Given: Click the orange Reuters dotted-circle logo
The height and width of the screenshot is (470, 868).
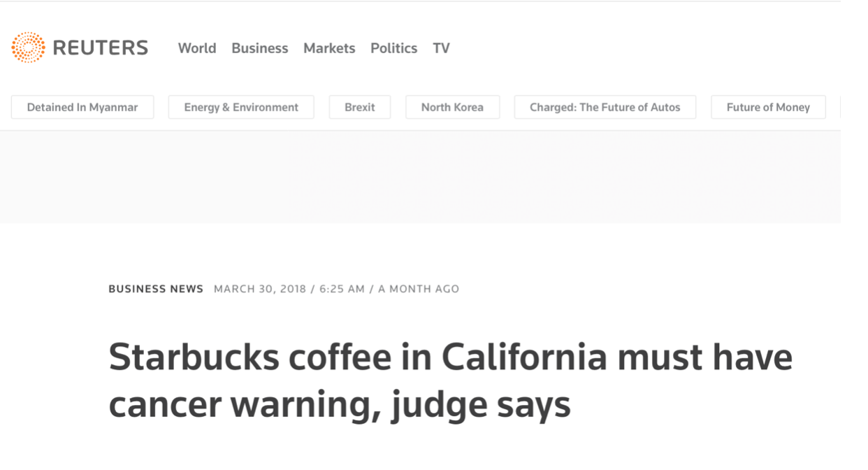Looking at the screenshot, I should [x=28, y=48].
